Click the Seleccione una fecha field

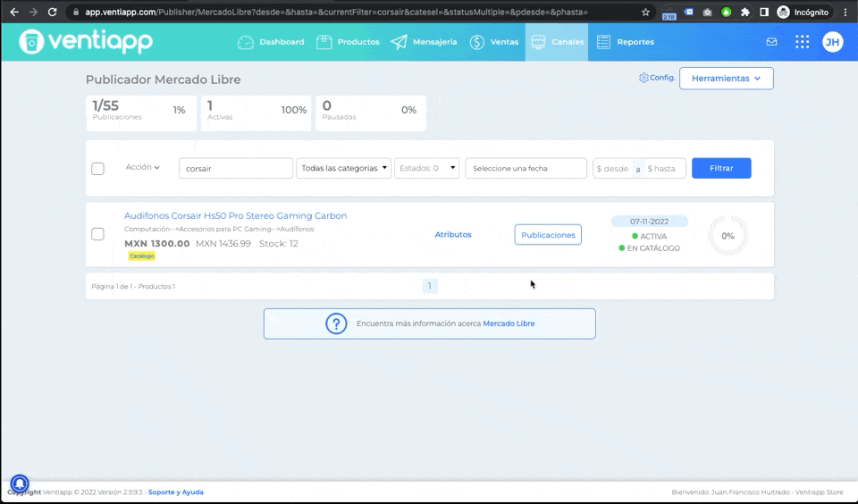[x=526, y=169]
